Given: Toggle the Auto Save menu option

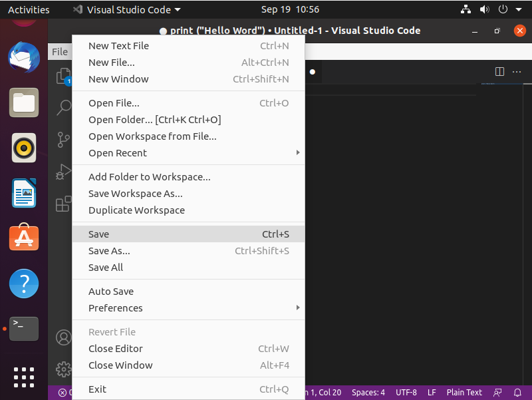Looking at the screenshot, I should pos(188,292).
